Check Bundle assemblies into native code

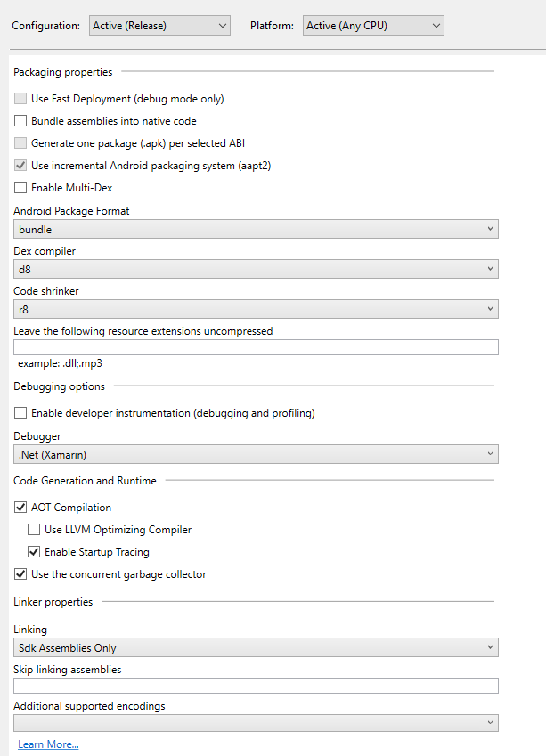20,120
